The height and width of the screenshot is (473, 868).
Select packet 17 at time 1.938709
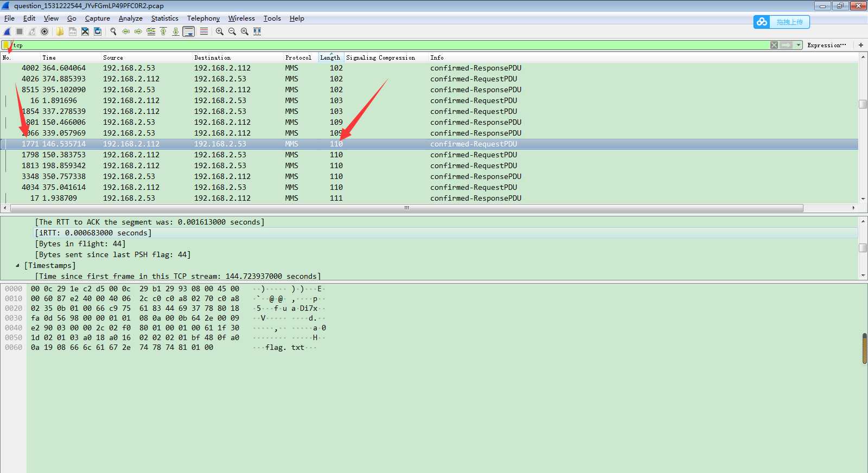pyautogui.click(x=429, y=198)
